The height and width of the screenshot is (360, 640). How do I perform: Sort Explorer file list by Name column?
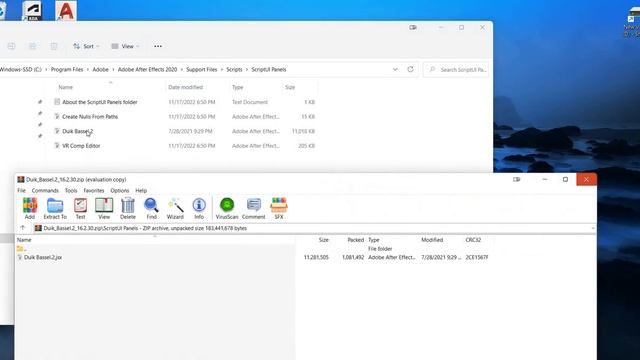(x=65, y=87)
